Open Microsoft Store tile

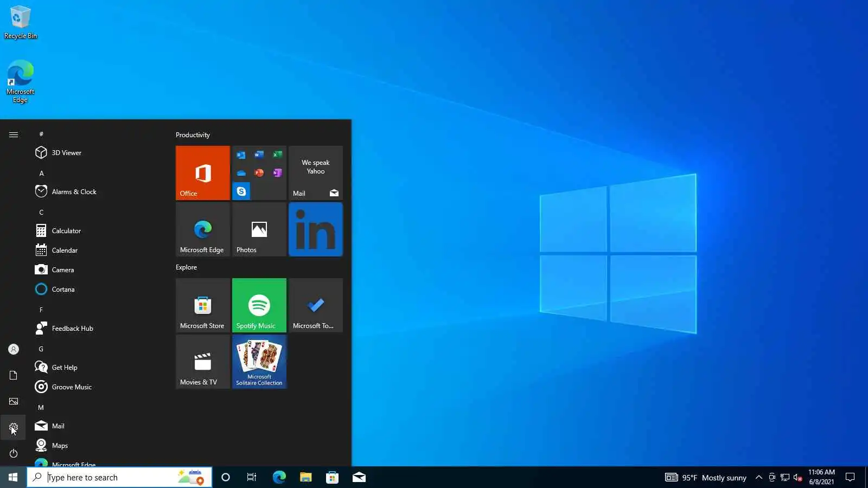(203, 305)
